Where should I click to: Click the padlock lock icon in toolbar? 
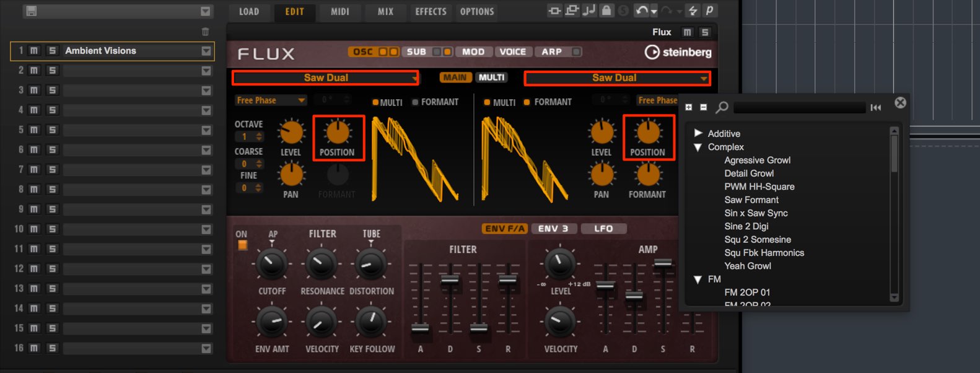pyautogui.click(x=606, y=11)
